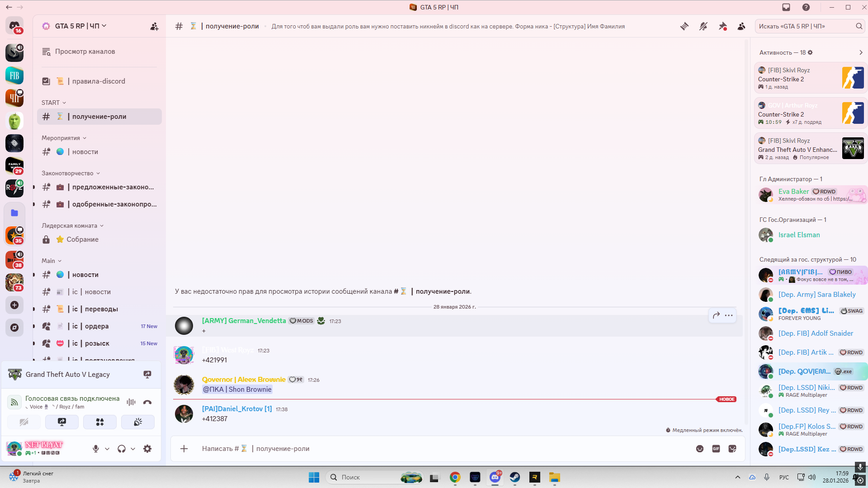The image size is (868, 488).
Task: Share your screen button
Action: point(62,422)
